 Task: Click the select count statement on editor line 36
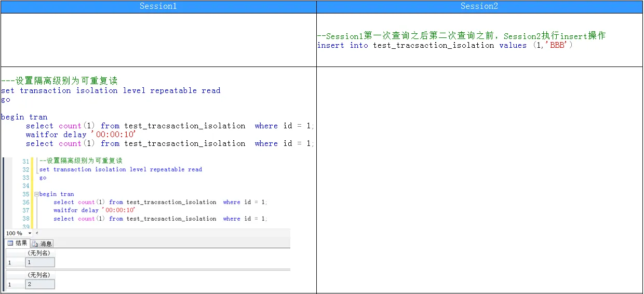pyautogui.click(x=160, y=202)
